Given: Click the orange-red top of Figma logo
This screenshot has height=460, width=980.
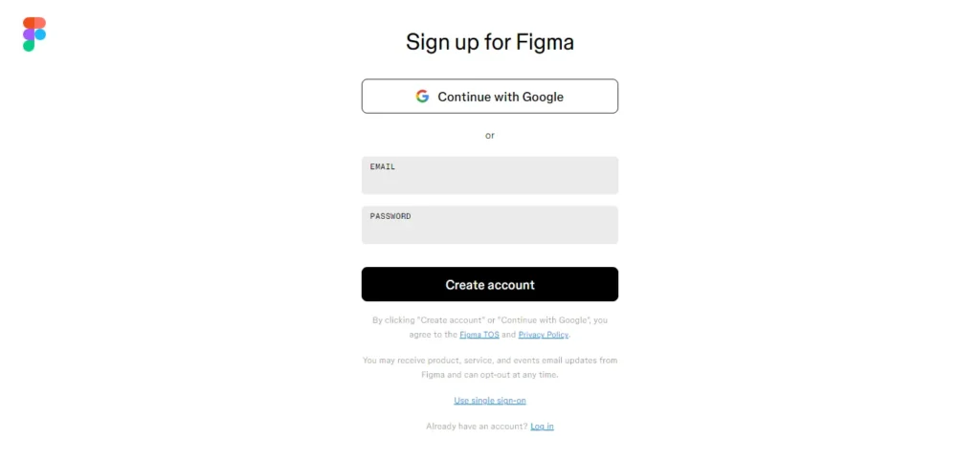Looking at the screenshot, I should coord(34,22).
